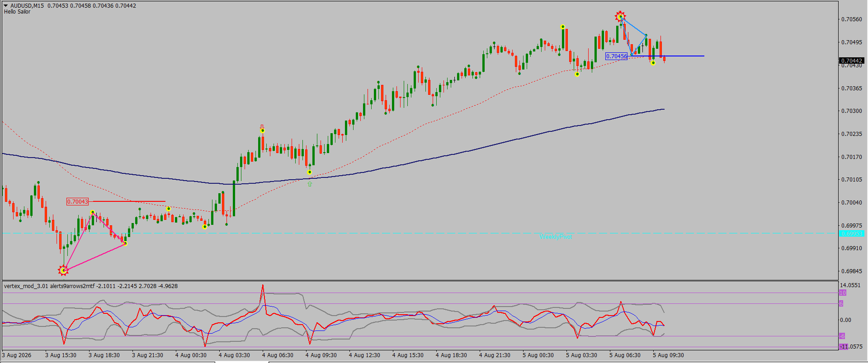Click the purple 10 level label

click(x=843, y=293)
